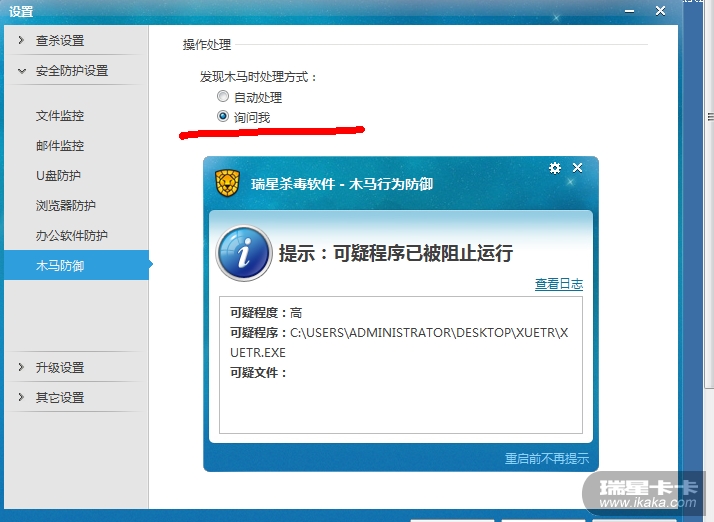Viewport: 714px width, 522px height.
Task: Click the 可疑文件 label
Action: click(259, 373)
